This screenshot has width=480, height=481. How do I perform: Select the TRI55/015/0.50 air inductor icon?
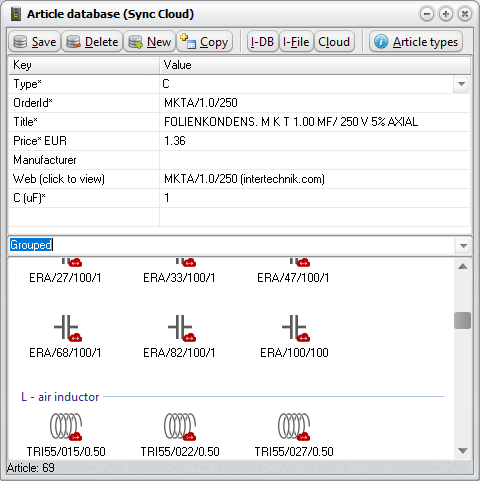(x=66, y=427)
